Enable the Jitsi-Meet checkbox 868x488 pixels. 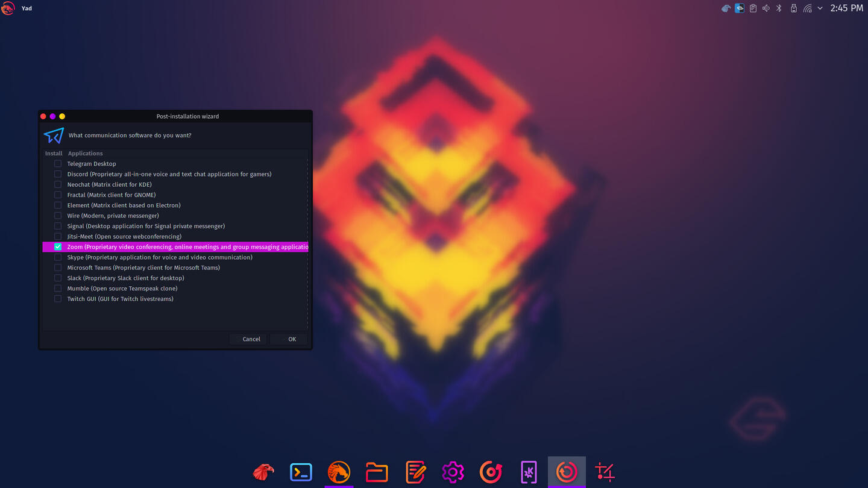(x=58, y=236)
